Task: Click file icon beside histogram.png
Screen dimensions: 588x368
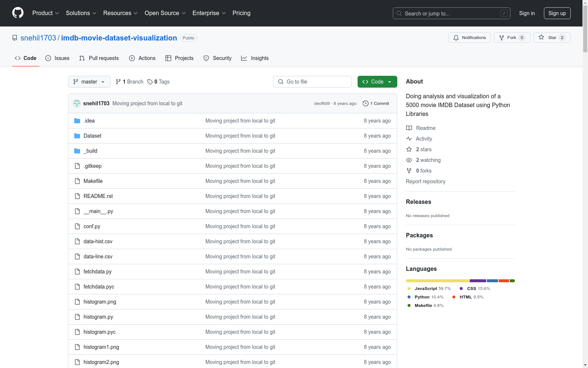Action: point(77,302)
